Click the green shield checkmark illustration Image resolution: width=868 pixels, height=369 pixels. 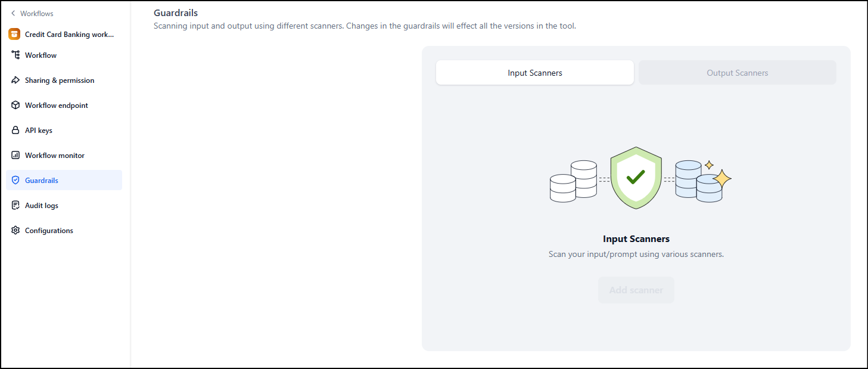click(636, 177)
